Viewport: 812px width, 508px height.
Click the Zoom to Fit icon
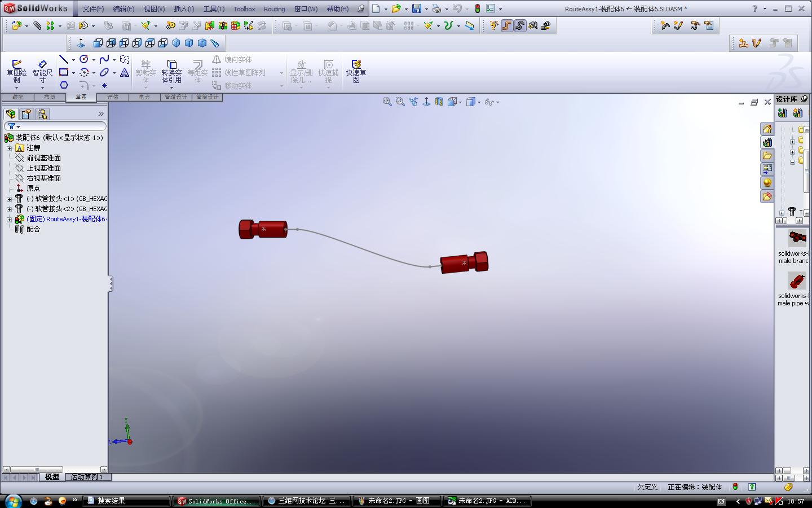click(387, 102)
